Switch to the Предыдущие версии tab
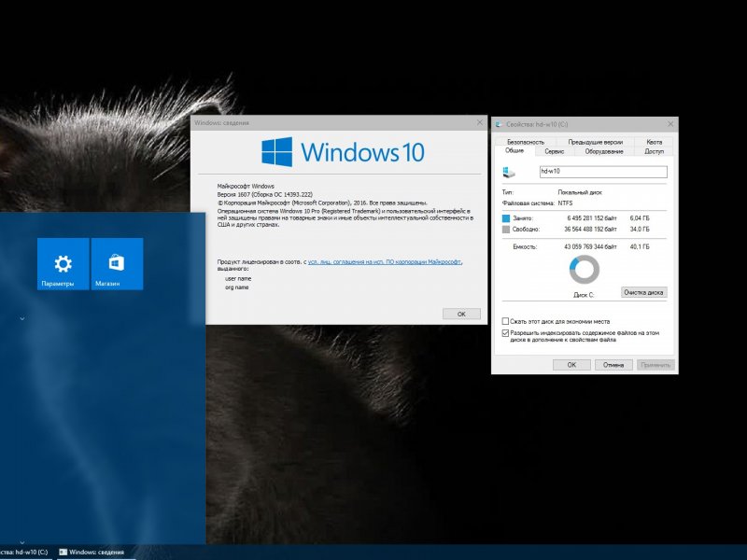The width and height of the screenshot is (747, 560). point(595,142)
